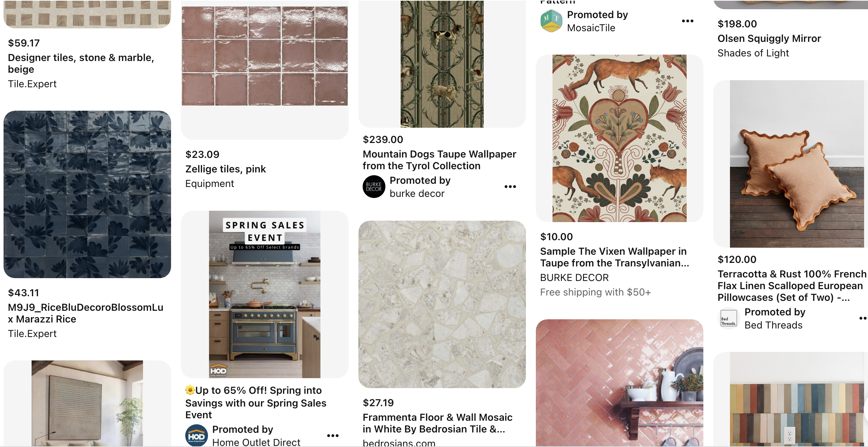This screenshot has width=868, height=447.
Task: Open the Spring Sales Event kitchen image
Action: 265,294
